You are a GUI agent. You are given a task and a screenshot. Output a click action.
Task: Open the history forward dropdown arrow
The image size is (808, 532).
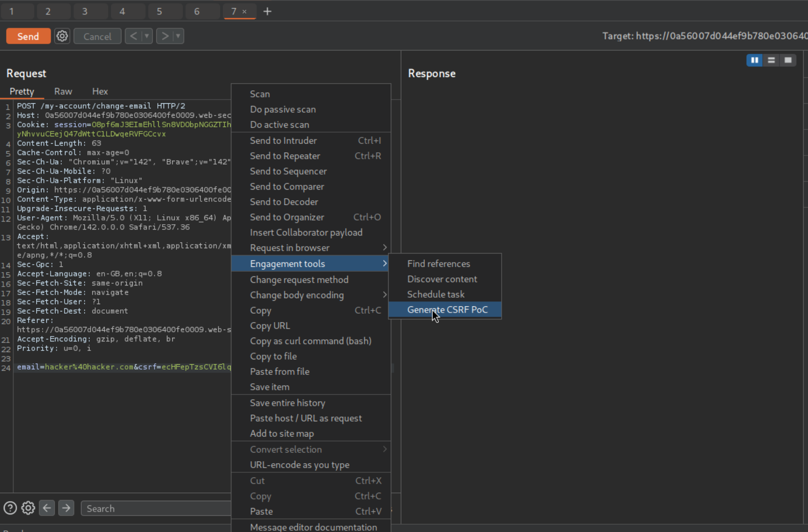click(178, 36)
